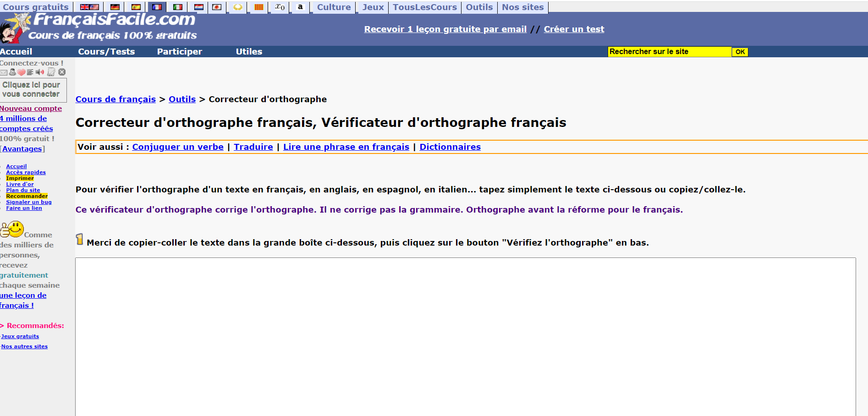
Task: Open the Cours gratuits tab
Action: 36,7
